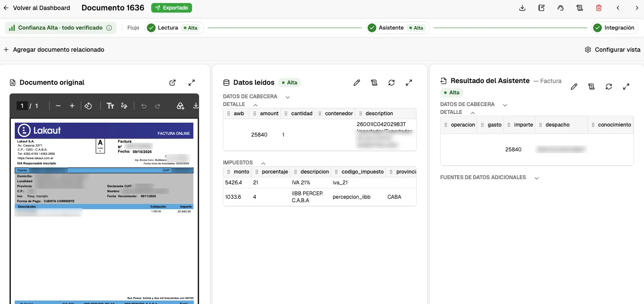Click the Confianza Alta todo verificado badge
Screen dimensions: 644x304
pyautogui.click(x=60, y=28)
